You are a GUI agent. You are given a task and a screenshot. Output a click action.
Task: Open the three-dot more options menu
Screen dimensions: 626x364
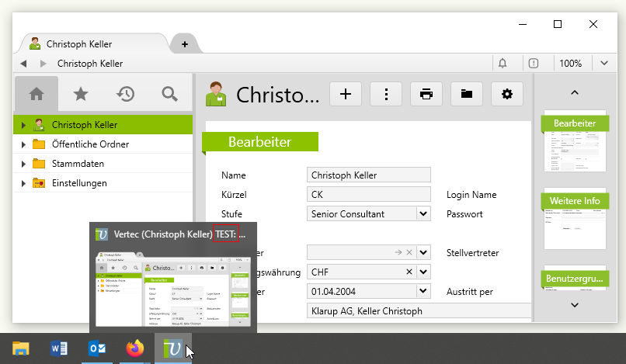[x=386, y=94]
